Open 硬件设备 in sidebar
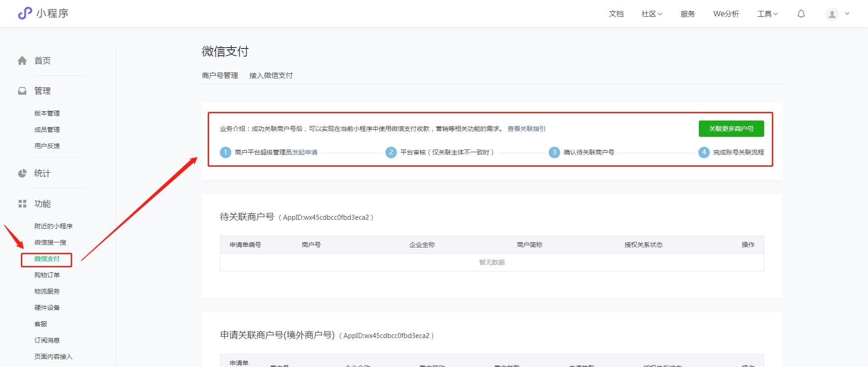Image resolution: width=868 pixels, height=367 pixels. pos(47,308)
